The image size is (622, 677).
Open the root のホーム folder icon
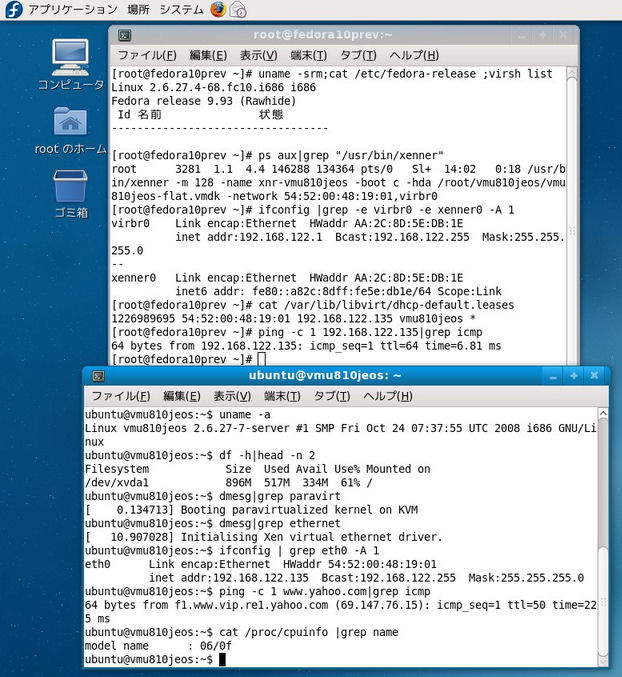(70, 130)
